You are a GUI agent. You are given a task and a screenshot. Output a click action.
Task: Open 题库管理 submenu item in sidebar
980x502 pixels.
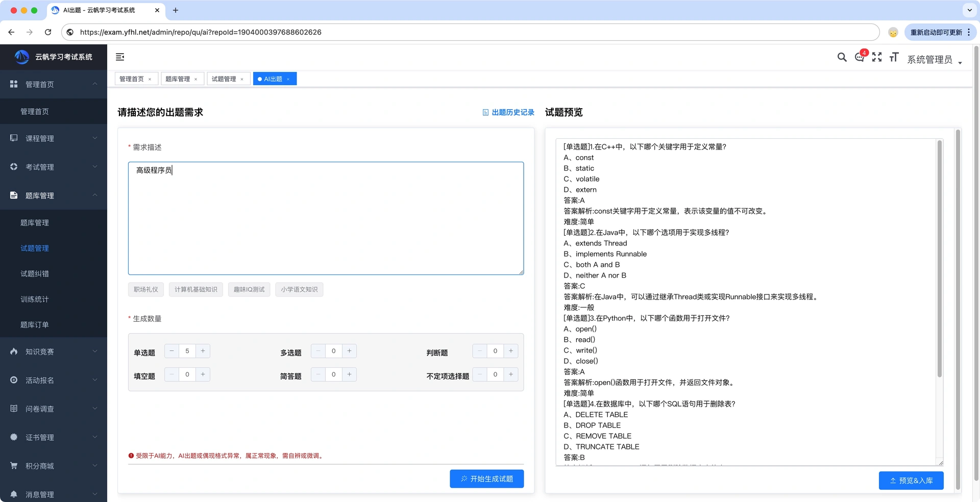tap(54, 222)
